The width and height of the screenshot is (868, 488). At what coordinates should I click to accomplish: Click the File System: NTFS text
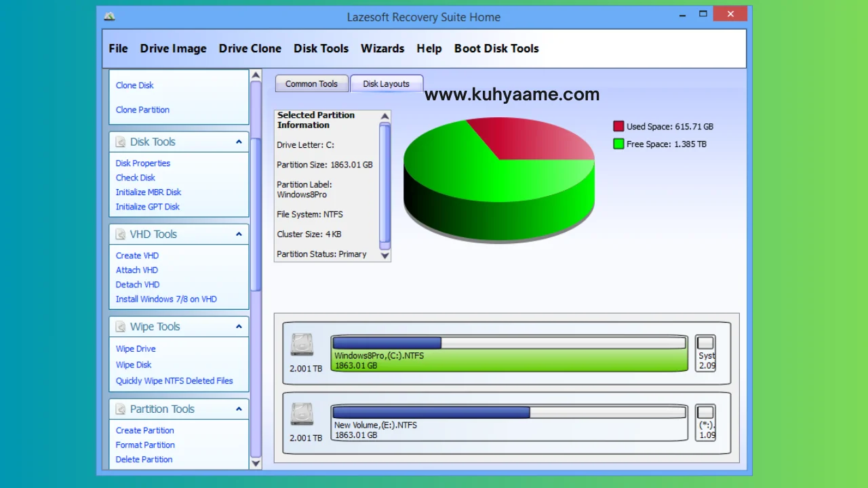[310, 214]
